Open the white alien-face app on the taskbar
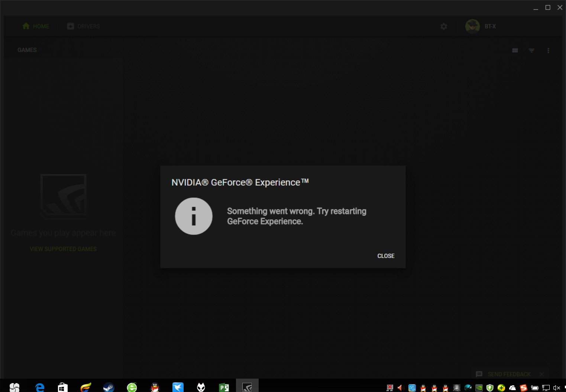 tap(201, 388)
